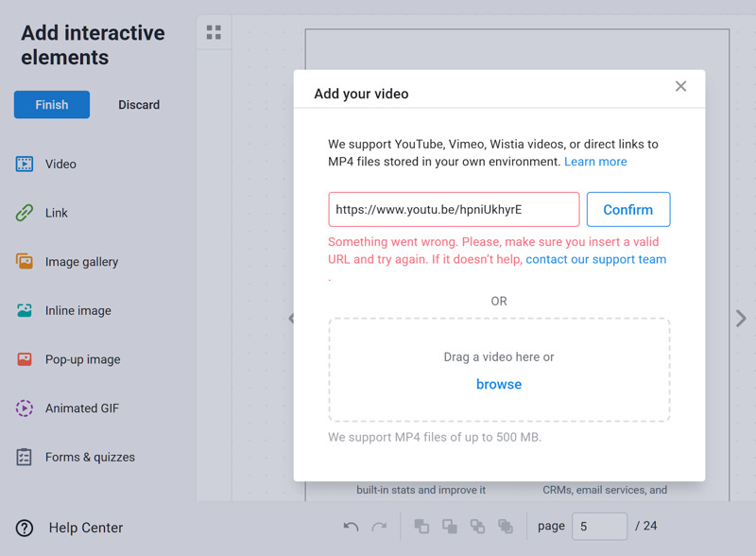This screenshot has width=756, height=556.
Task: Choose the Link element icon
Action: click(25, 213)
